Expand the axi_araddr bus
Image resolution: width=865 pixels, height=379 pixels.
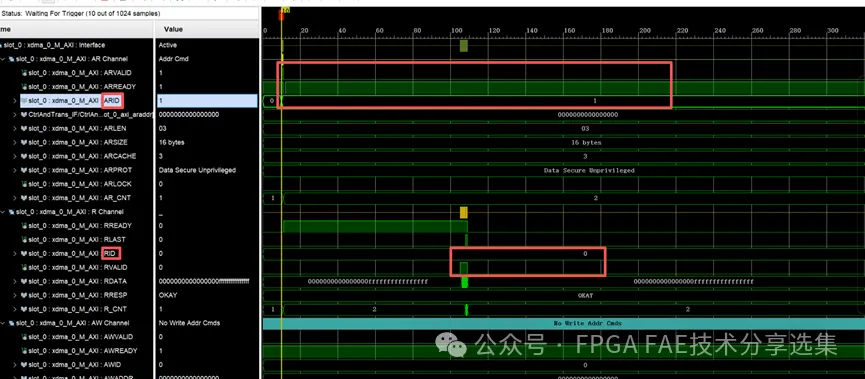tap(15, 115)
